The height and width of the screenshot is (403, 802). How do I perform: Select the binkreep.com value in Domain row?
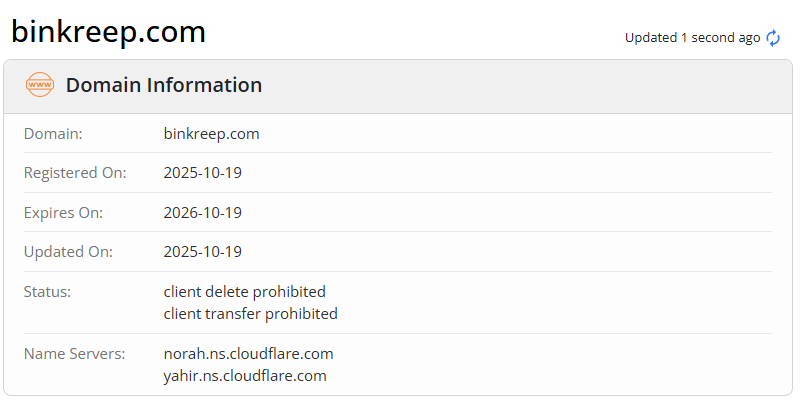coord(211,134)
